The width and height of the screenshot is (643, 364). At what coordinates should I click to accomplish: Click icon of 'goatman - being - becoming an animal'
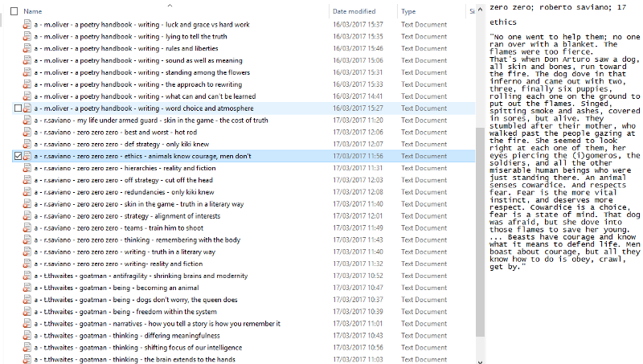(28, 288)
